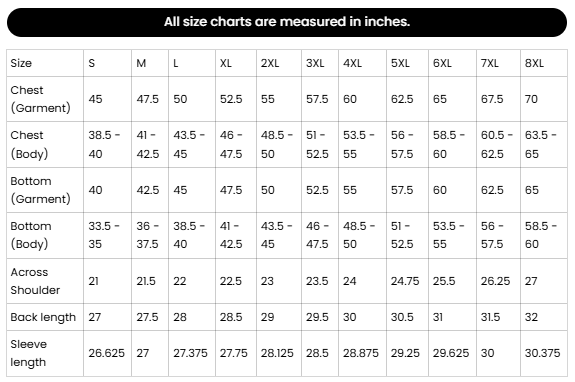
Task: Select the Size header cell
Action: [45, 63]
